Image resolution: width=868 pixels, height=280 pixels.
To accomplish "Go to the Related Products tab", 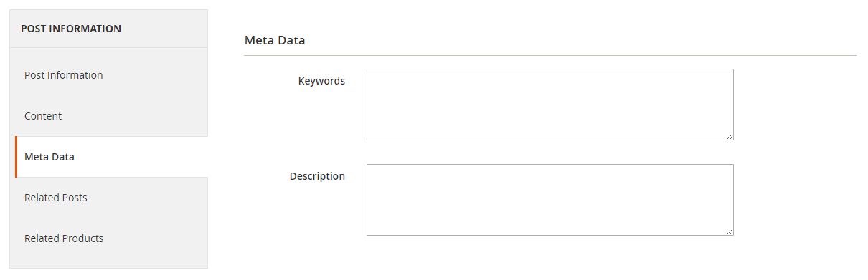I will [111, 238].
